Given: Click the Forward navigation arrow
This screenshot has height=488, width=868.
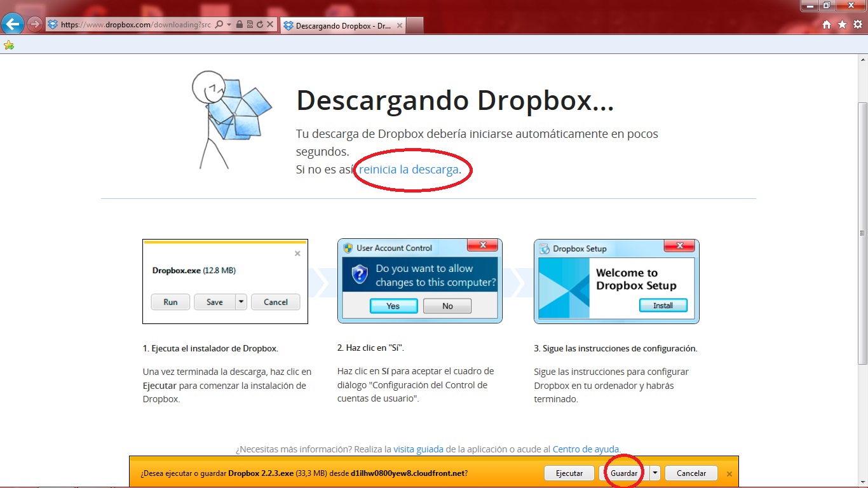Looking at the screenshot, I should (x=34, y=25).
